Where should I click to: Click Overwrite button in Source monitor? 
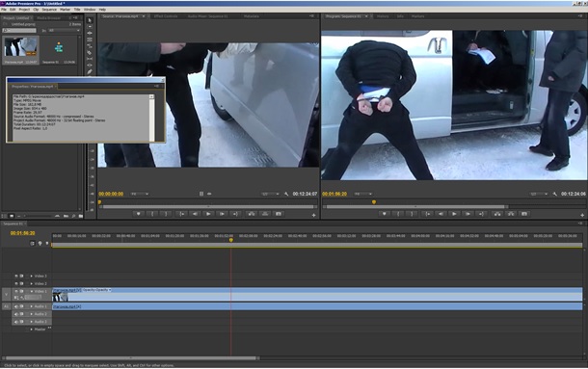pyautogui.click(x=265, y=214)
